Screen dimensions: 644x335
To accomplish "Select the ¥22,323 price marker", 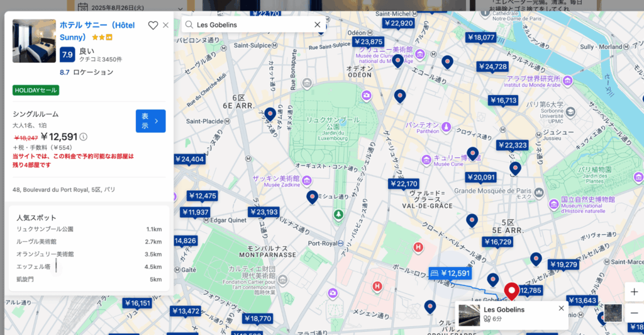I will coord(512,145).
